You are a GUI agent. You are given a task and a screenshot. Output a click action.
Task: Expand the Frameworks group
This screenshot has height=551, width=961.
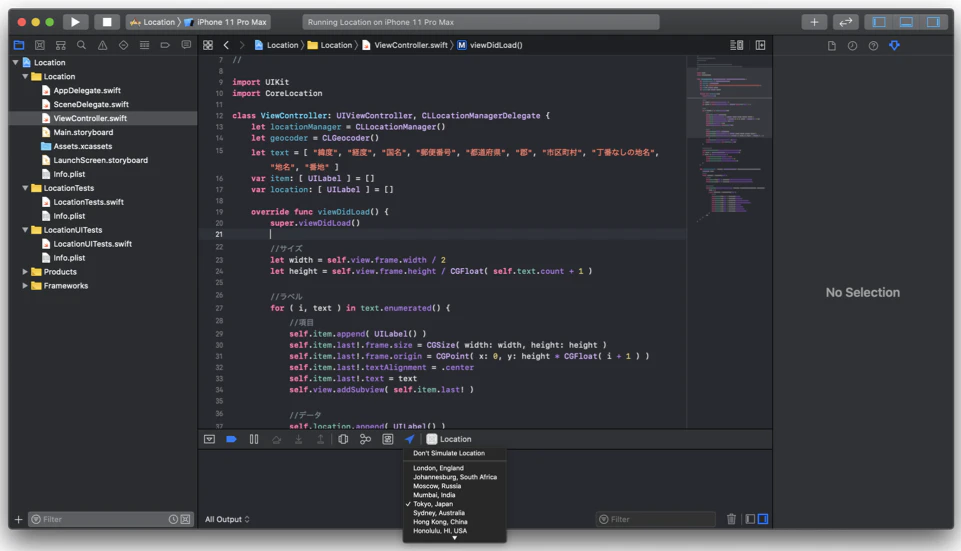[x=25, y=286]
